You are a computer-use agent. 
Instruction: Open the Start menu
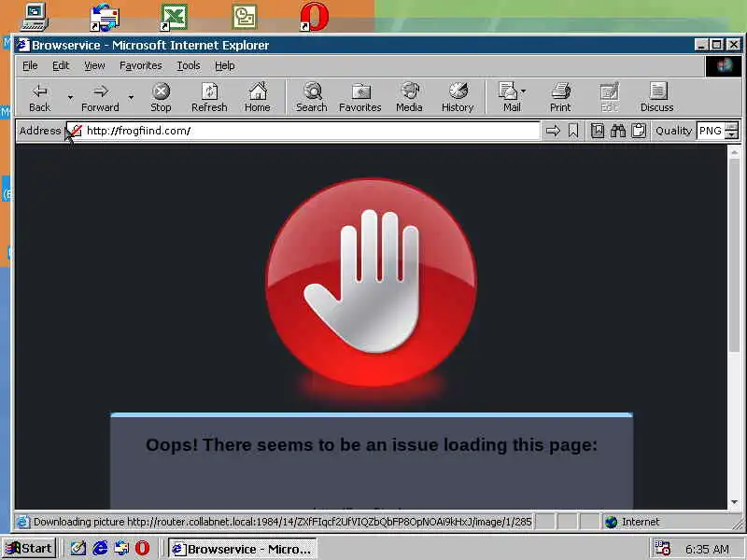tap(30, 549)
